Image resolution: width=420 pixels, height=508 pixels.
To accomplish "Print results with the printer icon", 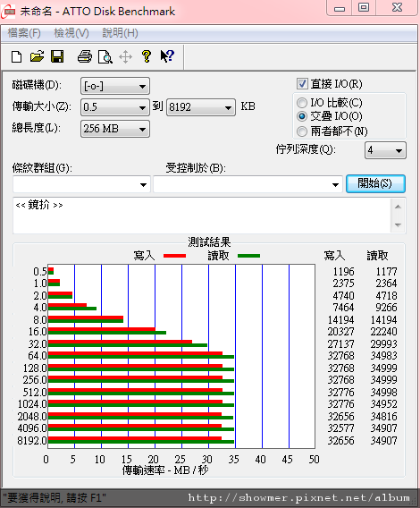I will point(85,57).
